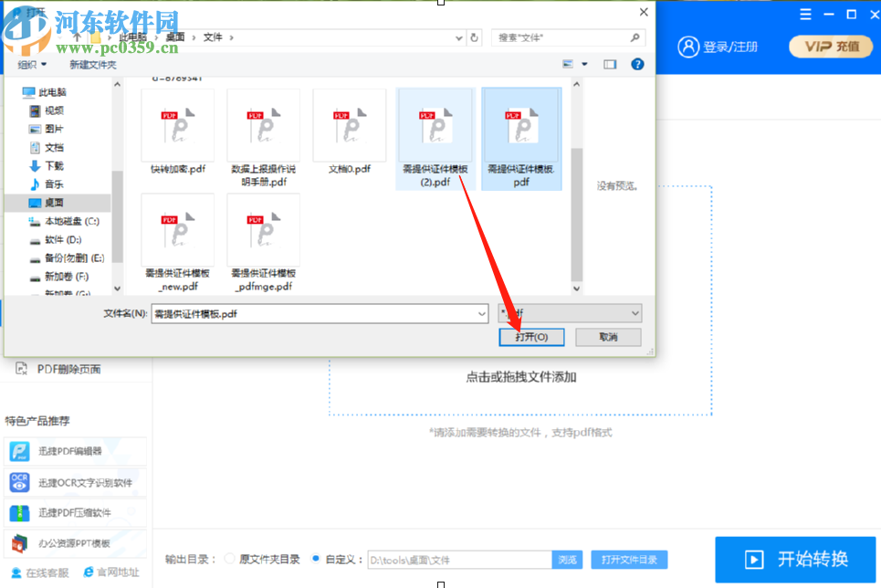
Task: Click 在线客服 support link
Action: click(x=40, y=572)
